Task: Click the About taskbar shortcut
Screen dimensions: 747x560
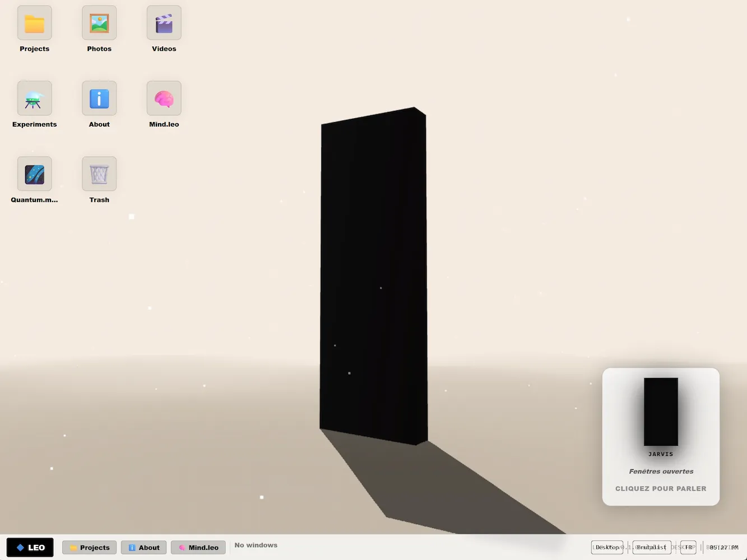Action: tap(144, 547)
